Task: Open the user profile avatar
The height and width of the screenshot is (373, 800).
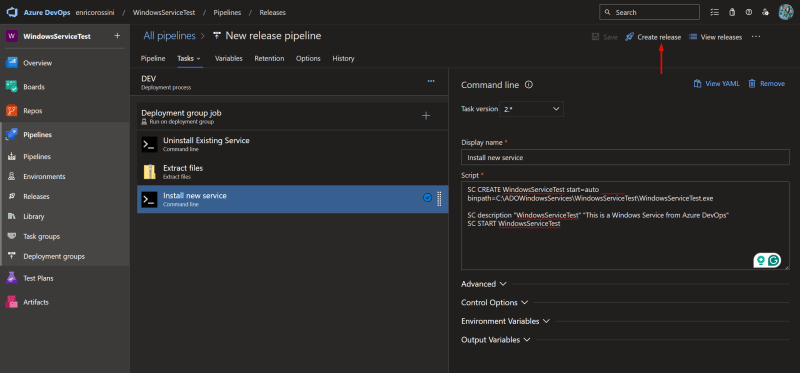Action: point(786,12)
